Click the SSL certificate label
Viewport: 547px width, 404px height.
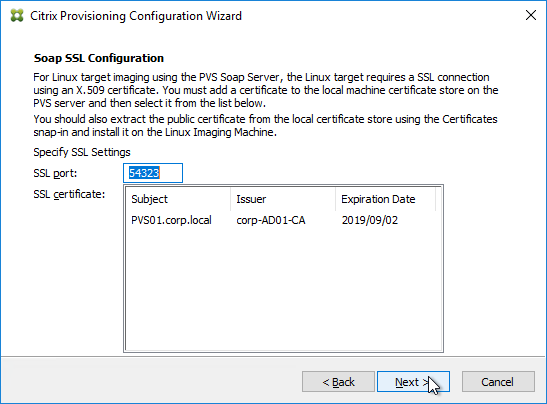tap(69, 194)
